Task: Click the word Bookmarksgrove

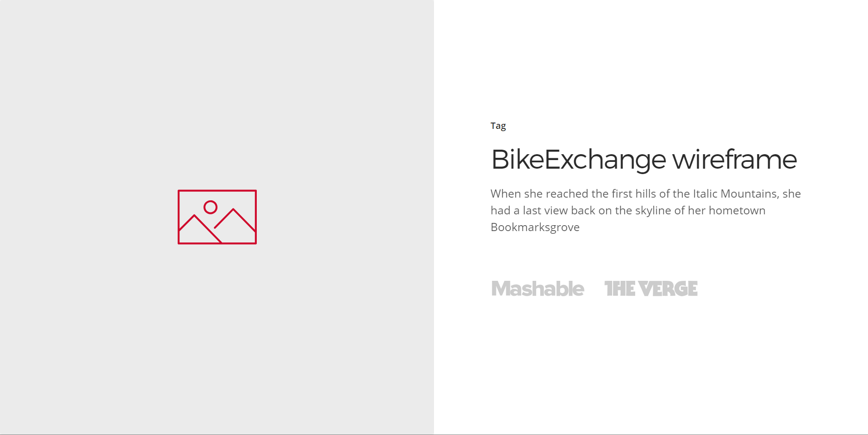Action: (x=535, y=227)
